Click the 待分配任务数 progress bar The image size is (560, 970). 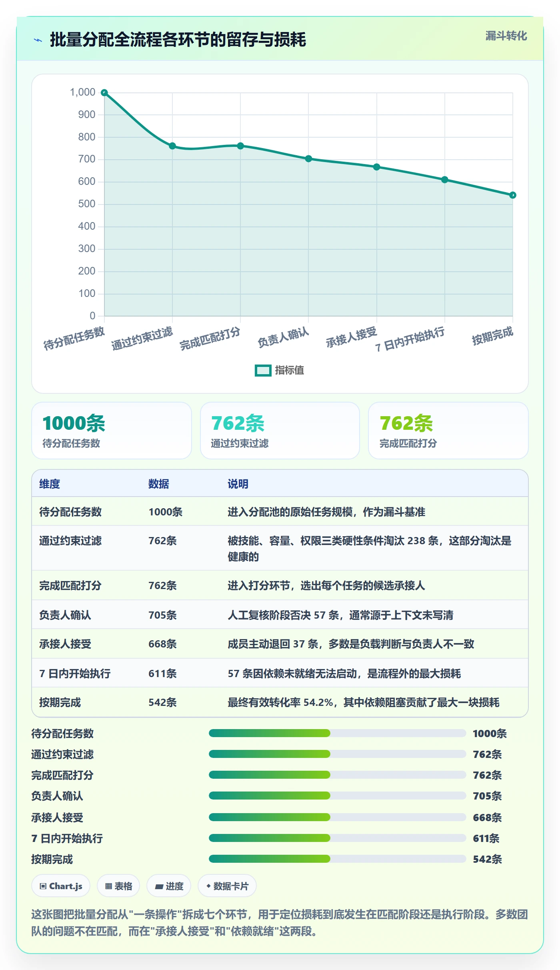point(338,733)
